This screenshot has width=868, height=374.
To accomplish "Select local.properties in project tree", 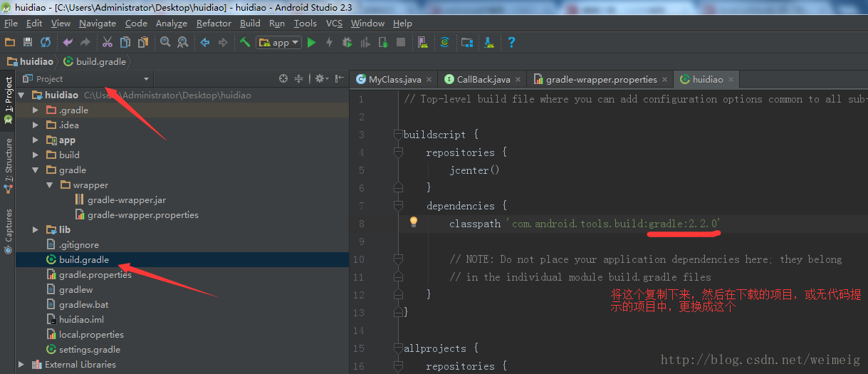I will click(x=91, y=334).
